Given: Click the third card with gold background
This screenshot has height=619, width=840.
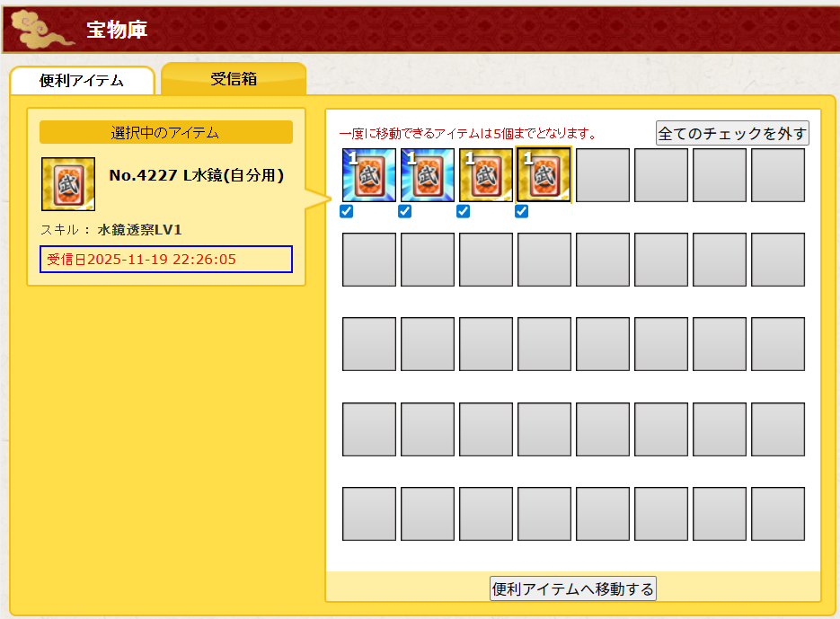Looking at the screenshot, I should 485,175.
